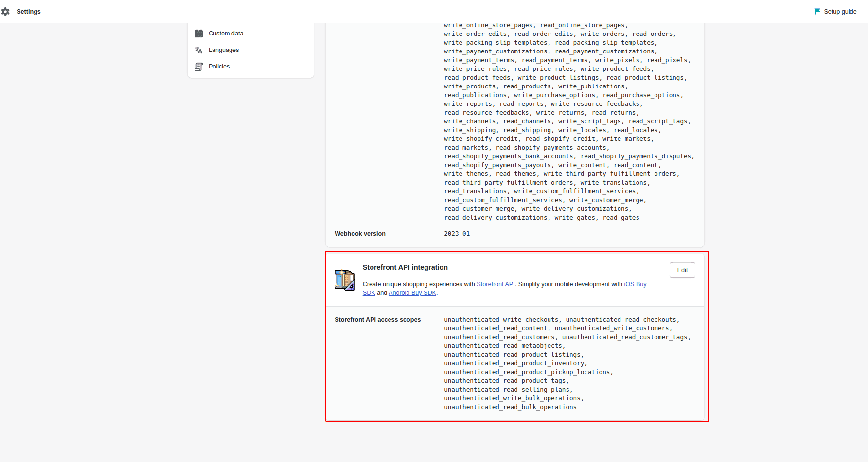Select unauthenticated_read_product_pickup_locations scope text

point(527,372)
